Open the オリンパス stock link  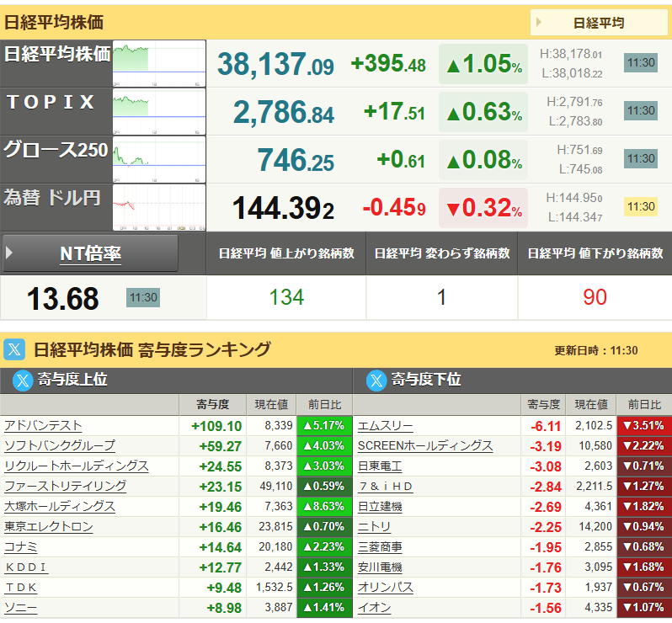point(386,588)
